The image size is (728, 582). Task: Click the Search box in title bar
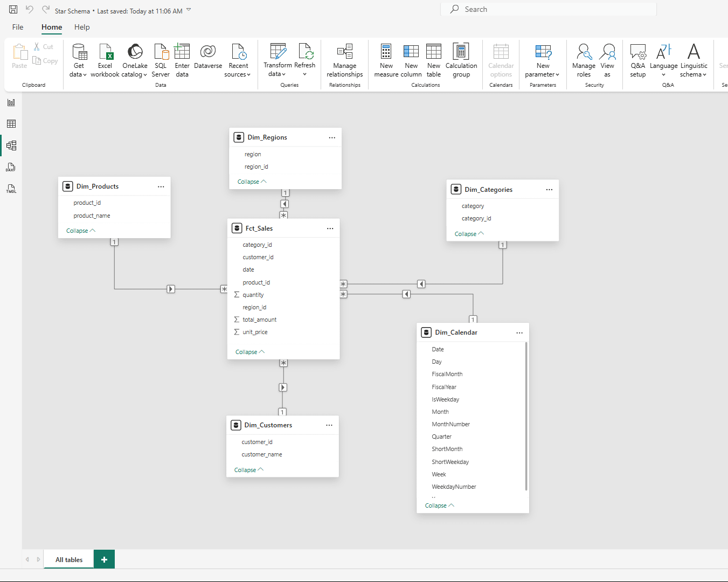click(x=549, y=9)
